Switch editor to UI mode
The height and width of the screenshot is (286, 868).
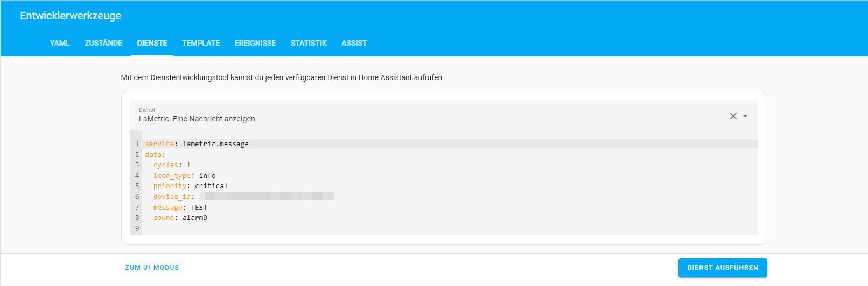[152, 268]
